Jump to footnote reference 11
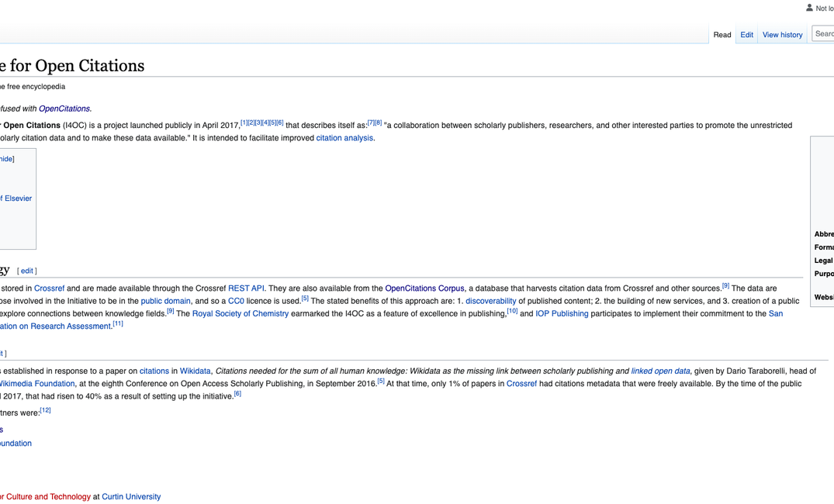Screen dimensions: 834x504 [x=118, y=324]
